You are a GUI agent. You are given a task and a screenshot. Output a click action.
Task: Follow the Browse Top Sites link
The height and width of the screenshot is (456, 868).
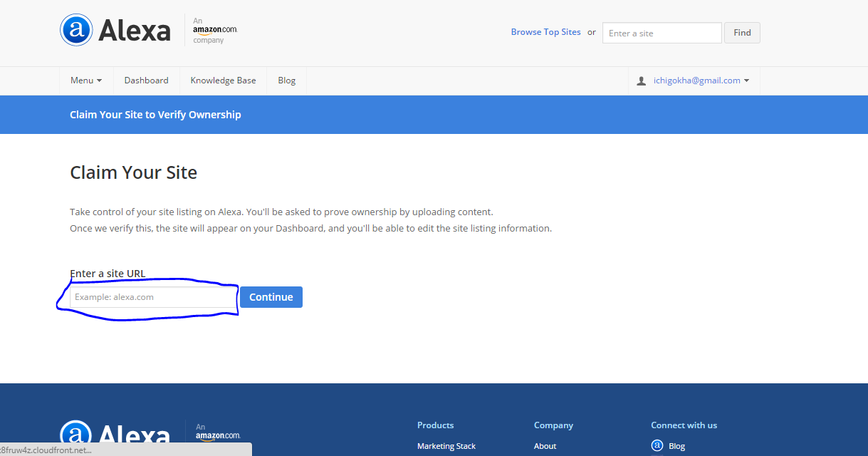(x=545, y=32)
